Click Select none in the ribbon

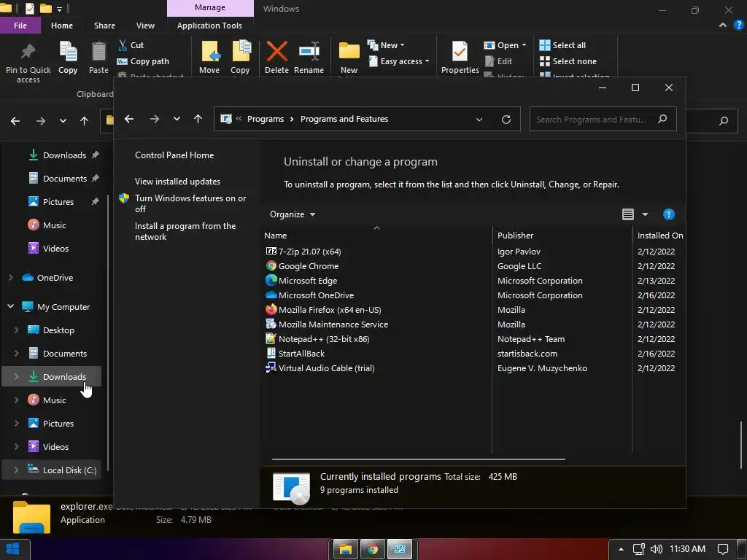point(568,61)
